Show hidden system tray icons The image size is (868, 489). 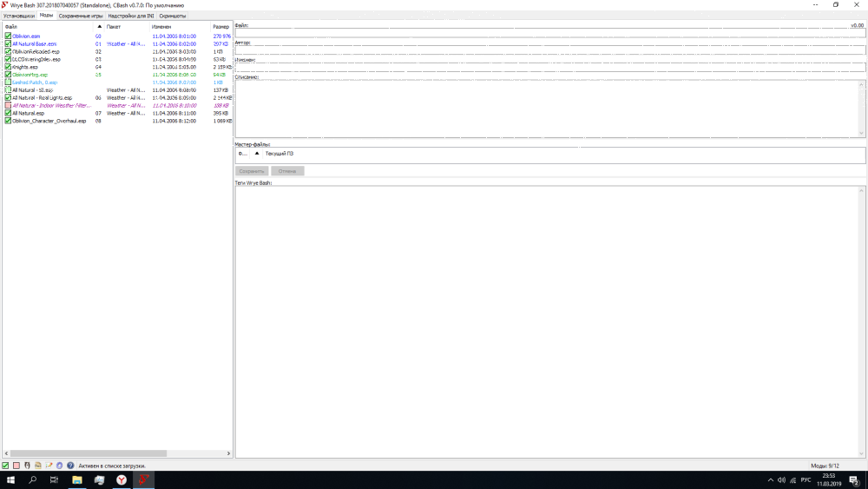[770, 480]
